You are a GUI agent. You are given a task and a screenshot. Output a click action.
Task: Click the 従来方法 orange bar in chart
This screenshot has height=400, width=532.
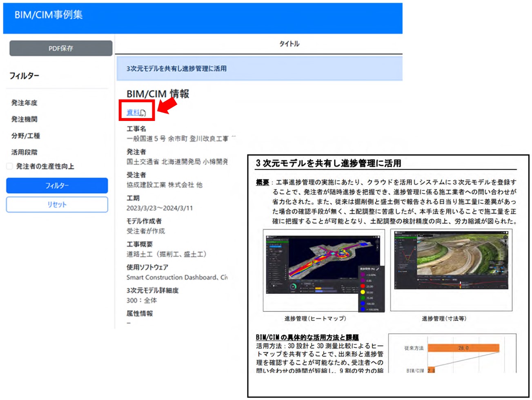pyautogui.click(x=463, y=348)
